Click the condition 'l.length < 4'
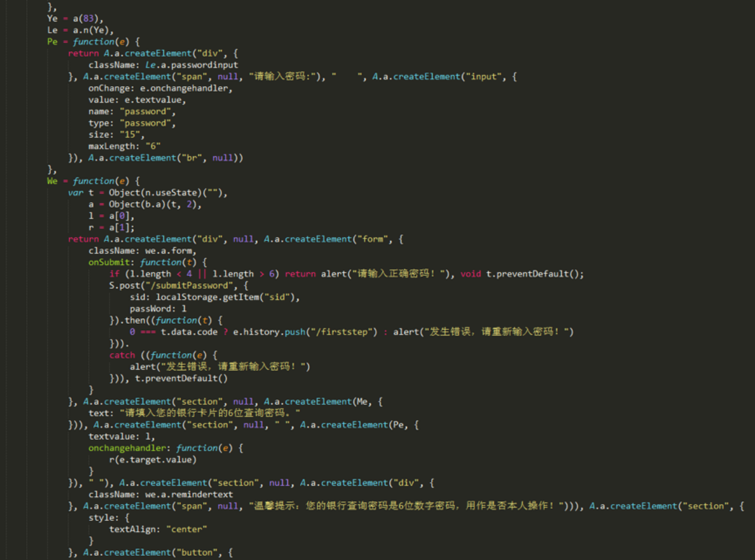Viewport: 755px width, 560px height. click(x=161, y=274)
